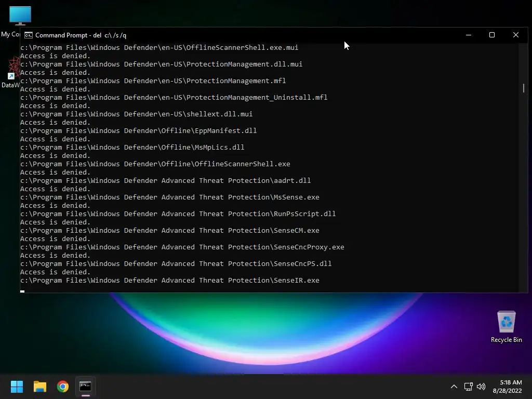
Task: Open the Windows Start menu
Action: [x=17, y=387]
